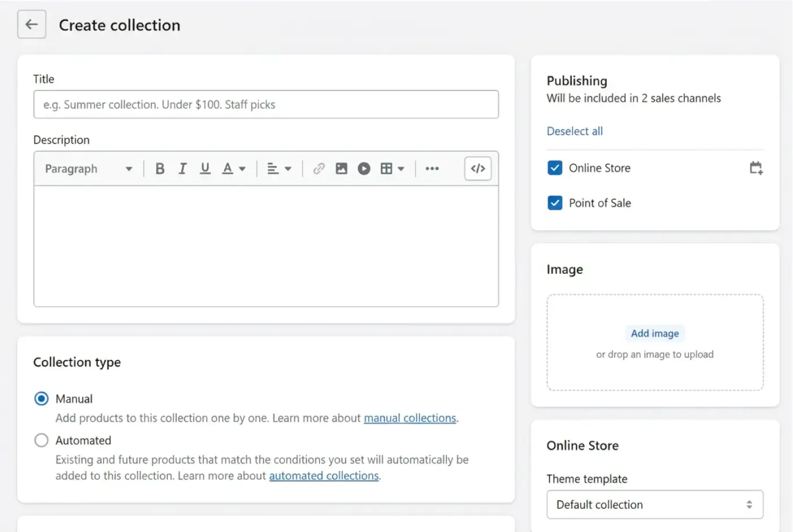Image resolution: width=793 pixels, height=532 pixels.
Task: Select the Automated collection type
Action: pyautogui.click(x=41, y=440)
